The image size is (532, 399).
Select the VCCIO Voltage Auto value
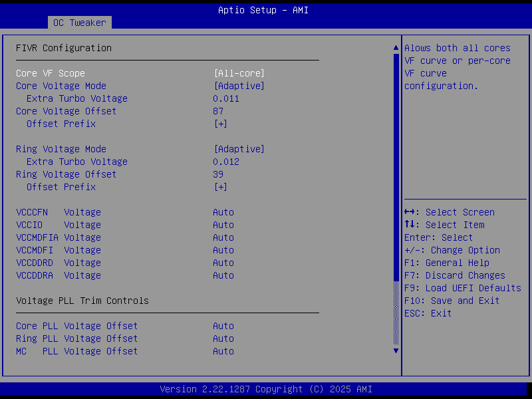[223, 225]
